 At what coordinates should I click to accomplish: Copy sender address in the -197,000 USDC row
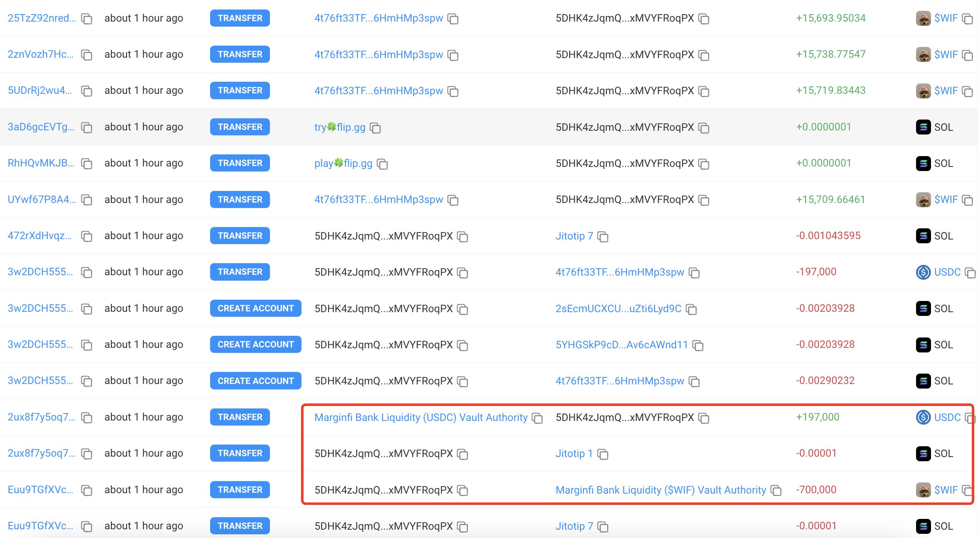point(463,273)
